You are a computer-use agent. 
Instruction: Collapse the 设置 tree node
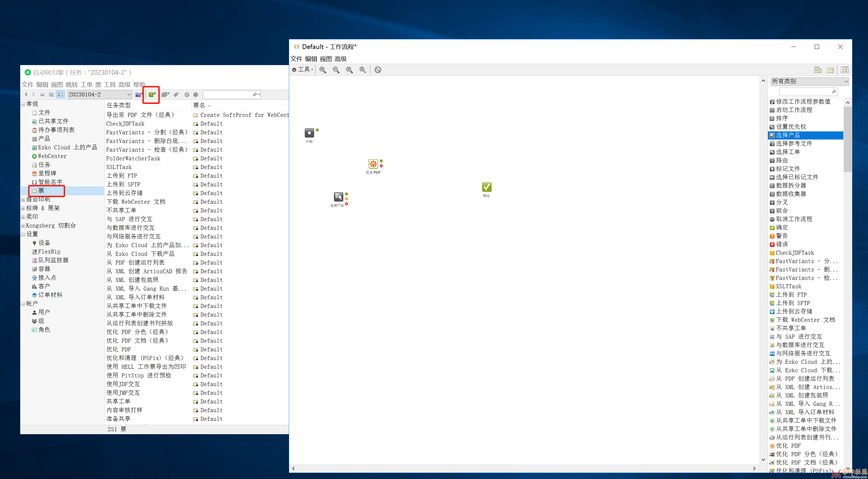[23, 234]
